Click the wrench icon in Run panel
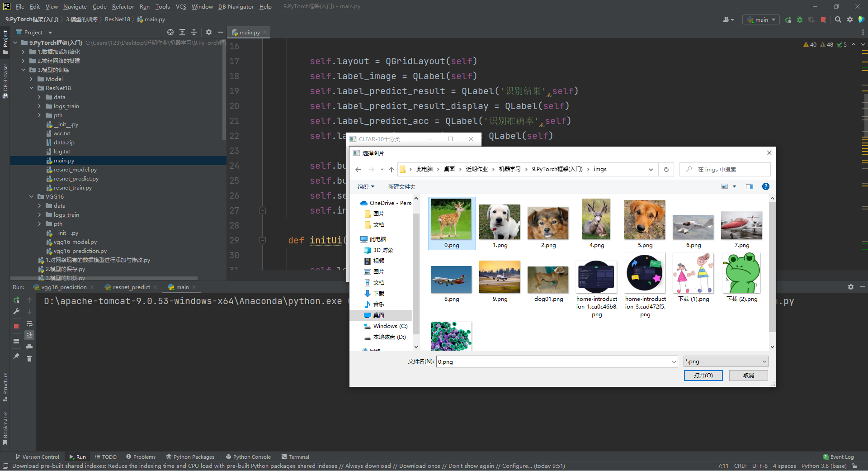This screenshot has width=868, height=471. [x=16, y=312]
